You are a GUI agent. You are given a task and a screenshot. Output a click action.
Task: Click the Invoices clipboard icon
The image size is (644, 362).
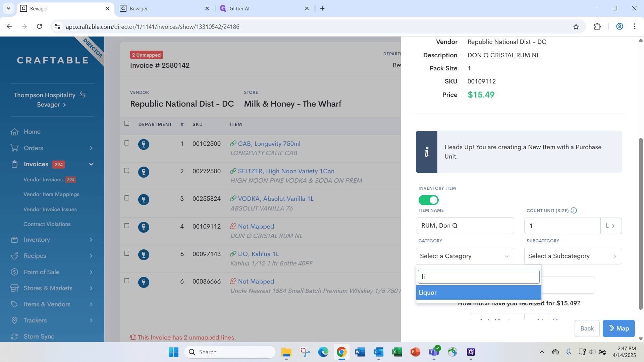pyautogui.click(x=14, y=164)
